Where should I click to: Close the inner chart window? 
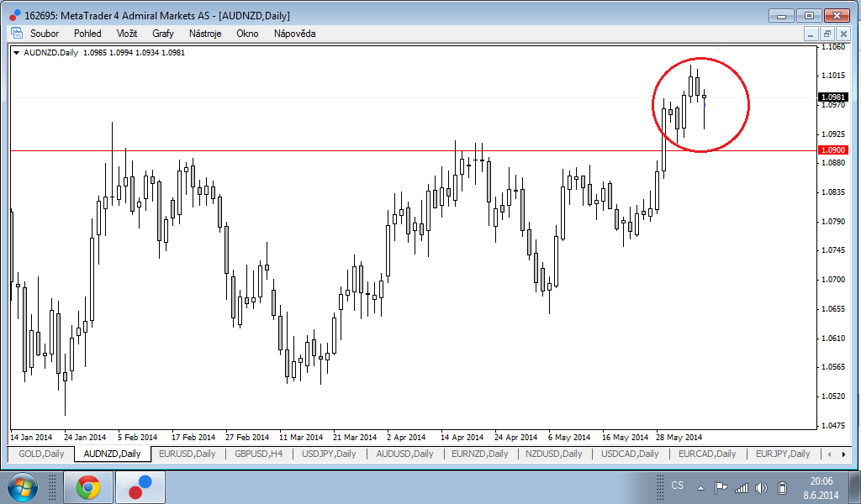(843, 34)
